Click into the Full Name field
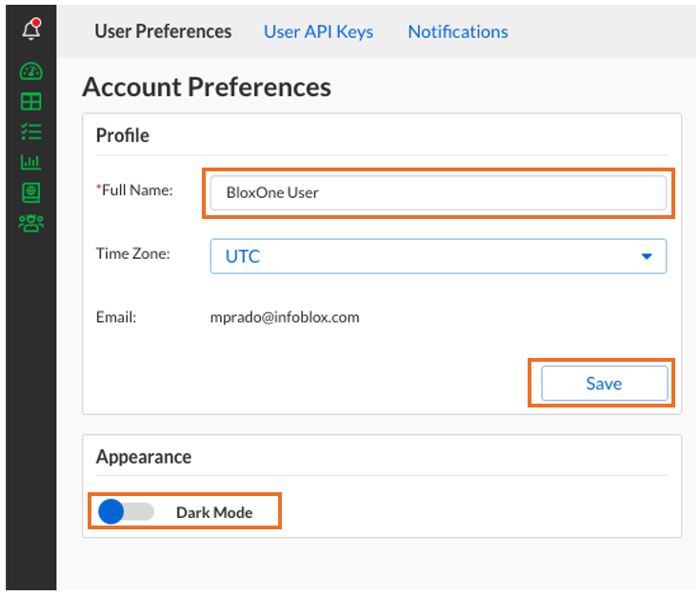 click(x=437, y=192)
